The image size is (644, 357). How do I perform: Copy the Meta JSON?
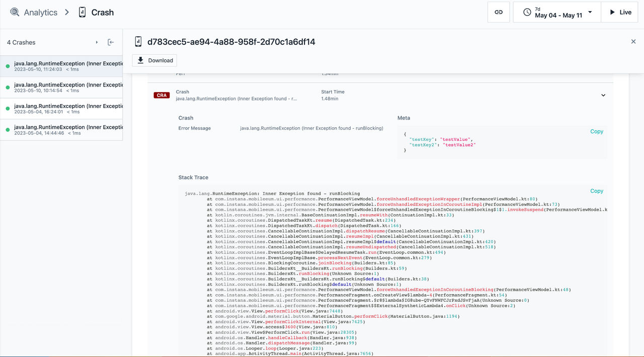597,131
